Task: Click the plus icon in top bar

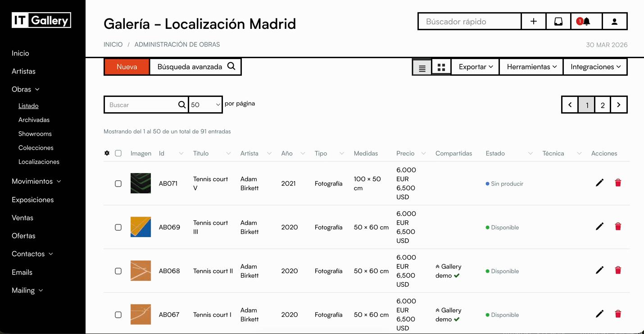Action: 534,22
